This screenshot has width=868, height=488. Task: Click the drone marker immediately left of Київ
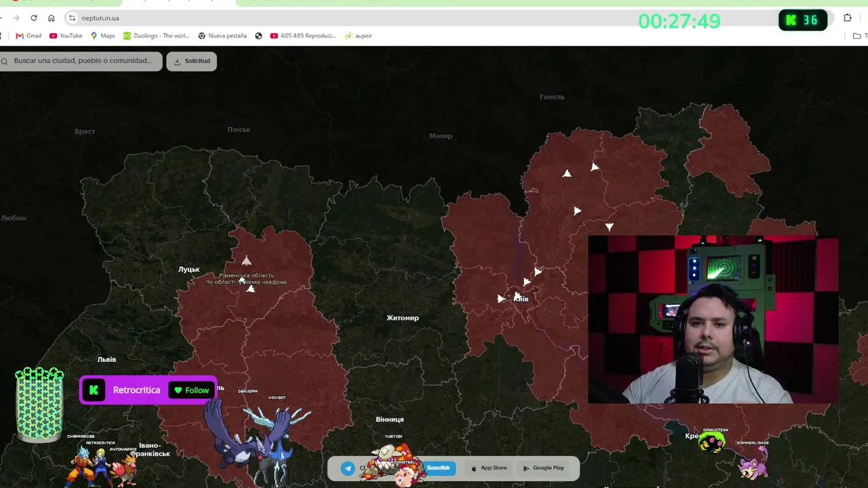tap(501, 299)
